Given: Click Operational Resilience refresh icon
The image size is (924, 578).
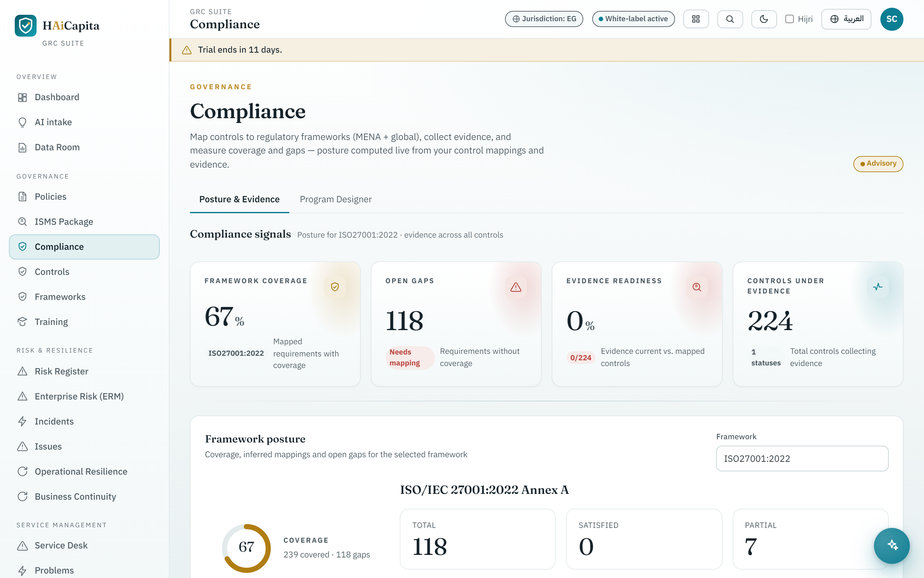Looking at the screenshot, I should tap(22, 471).
